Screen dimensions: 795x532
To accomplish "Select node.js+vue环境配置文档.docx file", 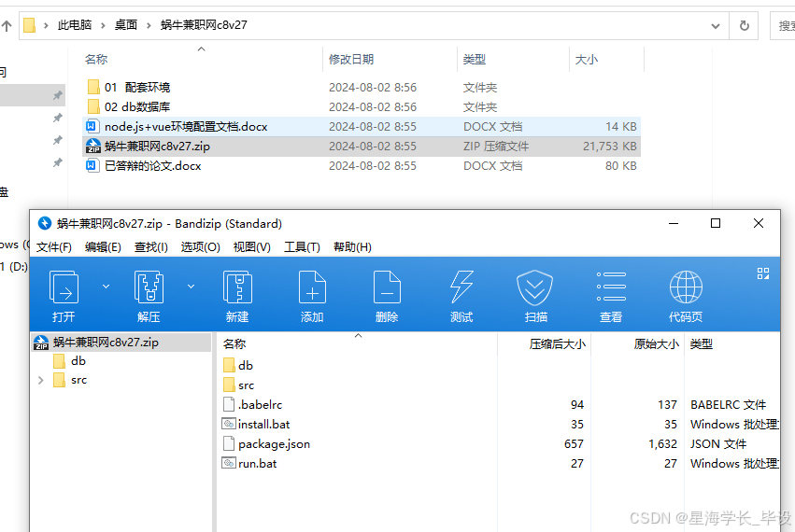I will [x=362, y=127].
